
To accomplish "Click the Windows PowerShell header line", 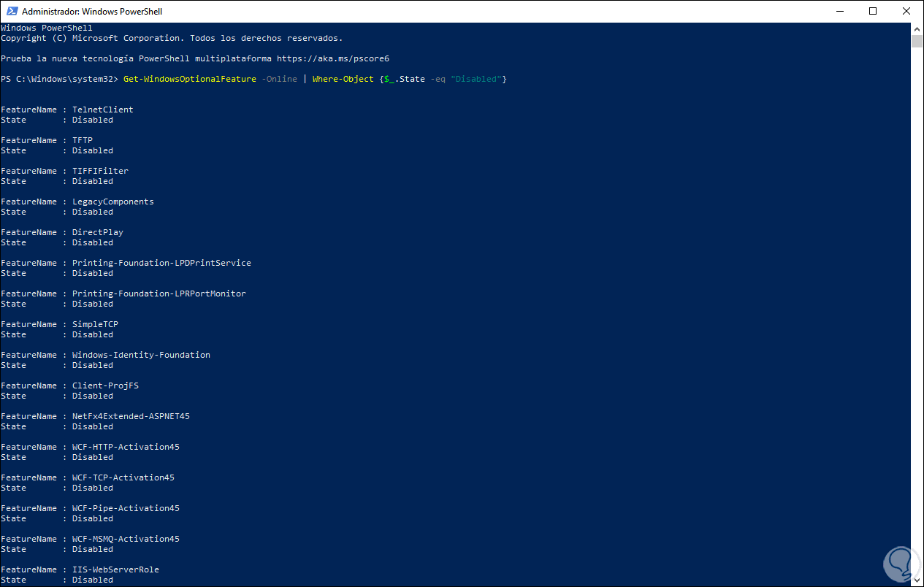I will coord(47,28).
